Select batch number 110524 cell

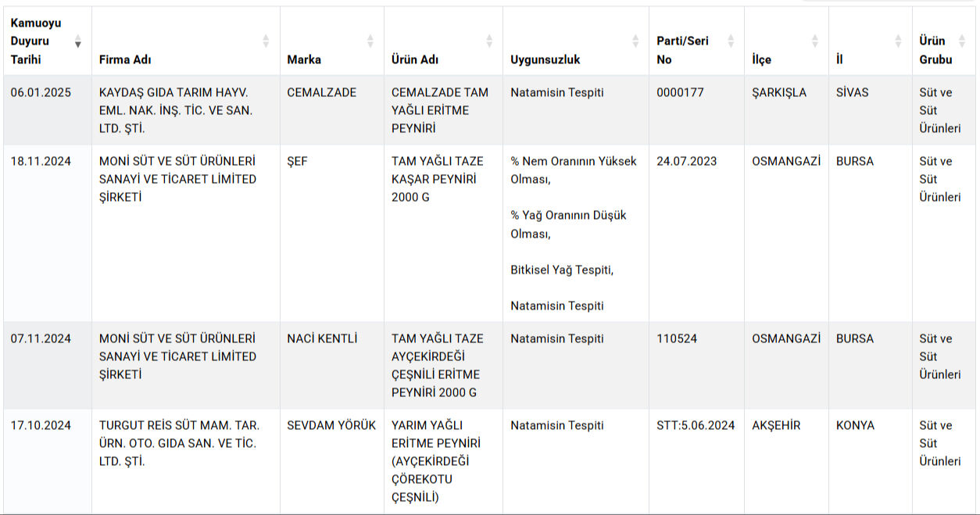[696, 365]
